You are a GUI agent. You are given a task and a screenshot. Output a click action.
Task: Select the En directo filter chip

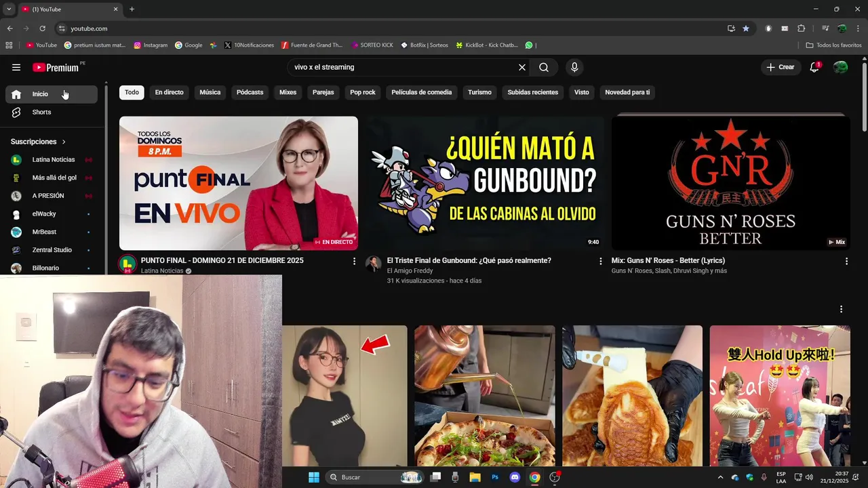click(169, 92)
